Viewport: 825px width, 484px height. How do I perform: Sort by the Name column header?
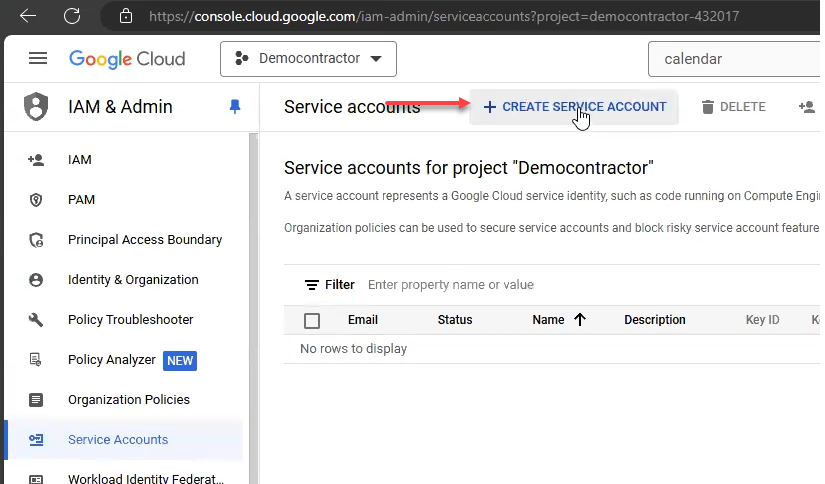tap(548, 320)
